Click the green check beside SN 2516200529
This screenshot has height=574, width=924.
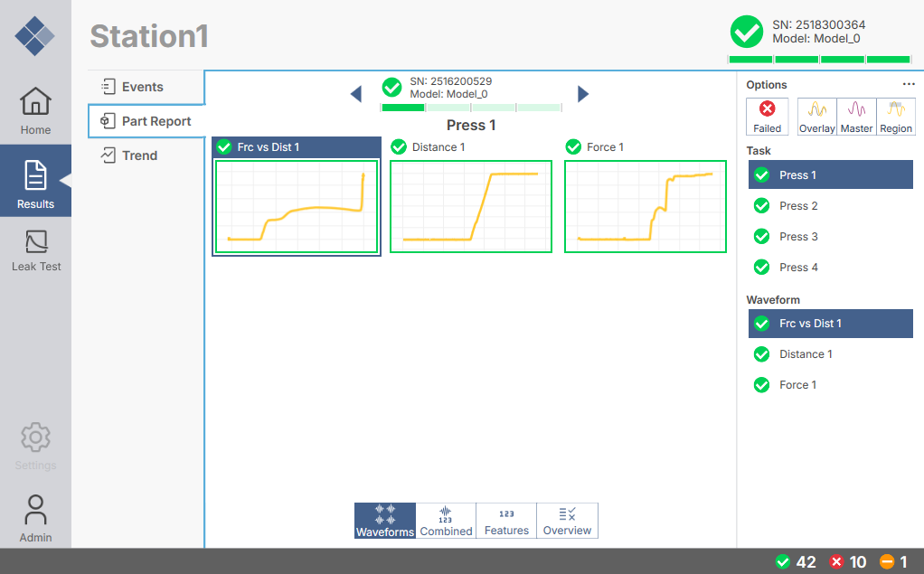(x=391, y=87)
